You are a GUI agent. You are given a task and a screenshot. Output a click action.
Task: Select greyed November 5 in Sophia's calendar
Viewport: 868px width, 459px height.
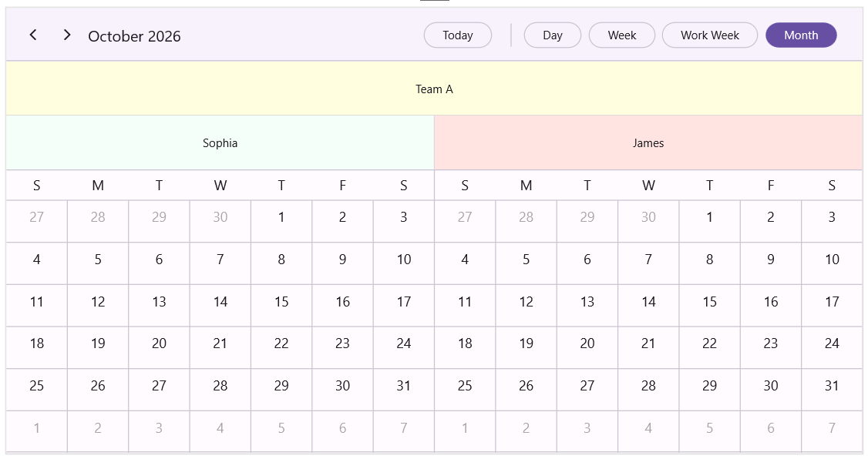coord(281,431)
